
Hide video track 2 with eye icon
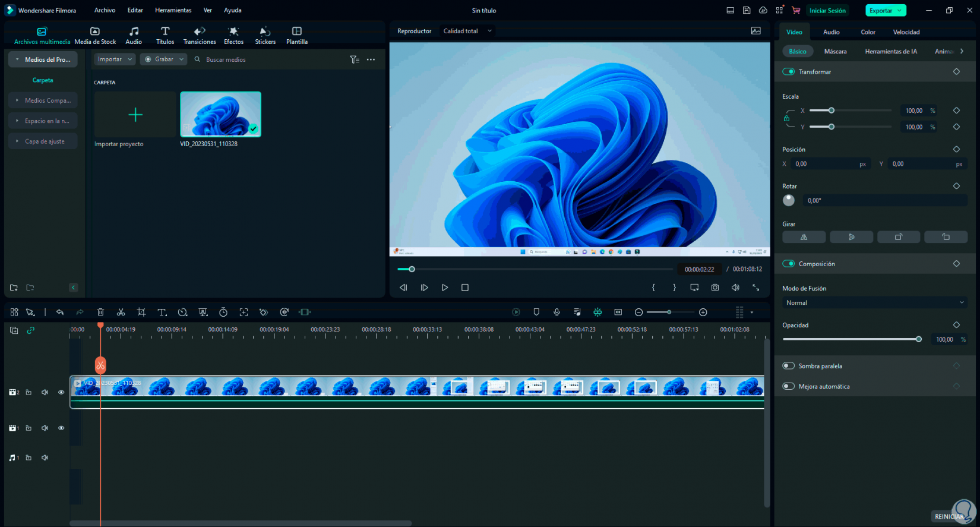coord(61,392)
